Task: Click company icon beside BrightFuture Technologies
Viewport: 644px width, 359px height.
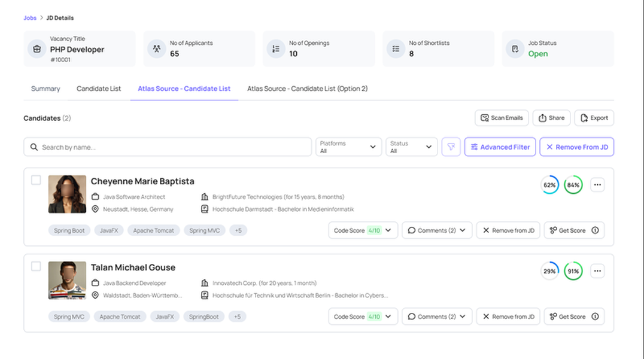Action: (x=205, y=197)
